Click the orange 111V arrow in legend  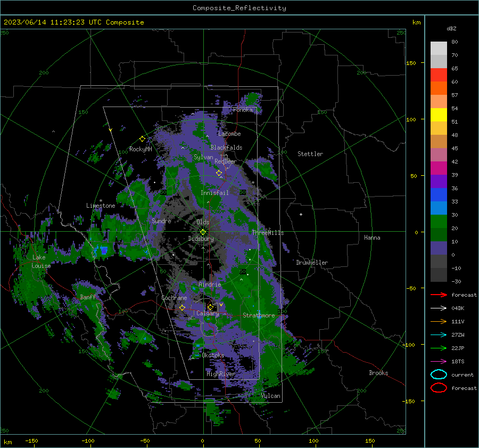point(439,321)
